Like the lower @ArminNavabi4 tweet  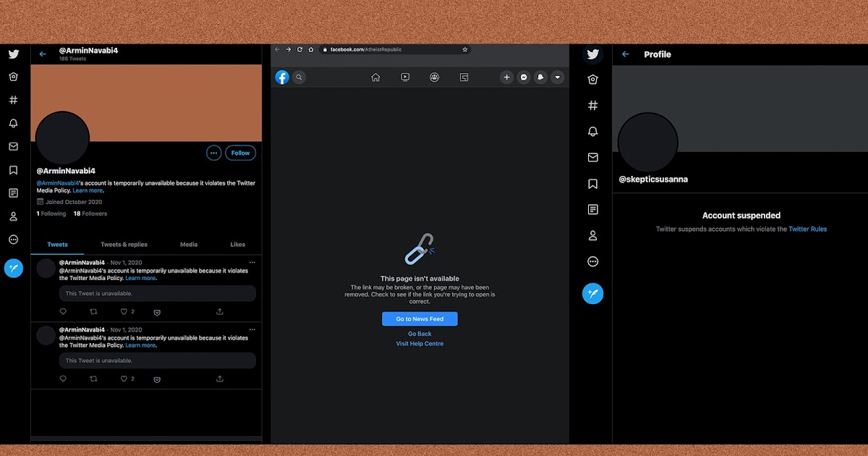[124, 379]
